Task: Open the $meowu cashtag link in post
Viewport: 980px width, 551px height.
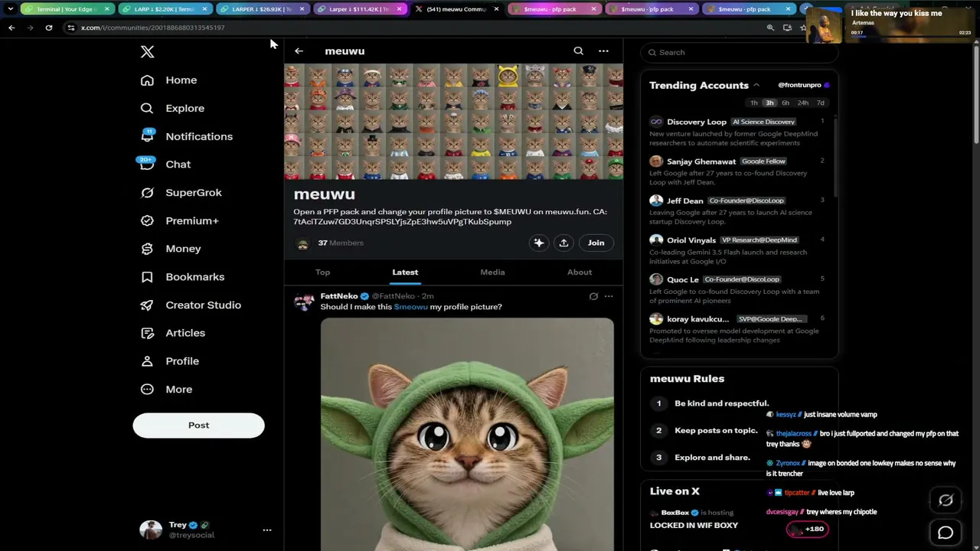Action: coord(410,307)
